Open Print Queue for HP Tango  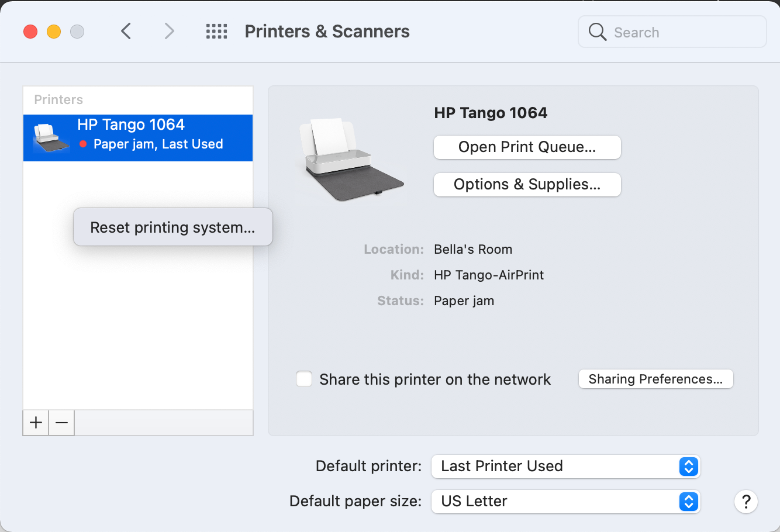click(527, 147)
